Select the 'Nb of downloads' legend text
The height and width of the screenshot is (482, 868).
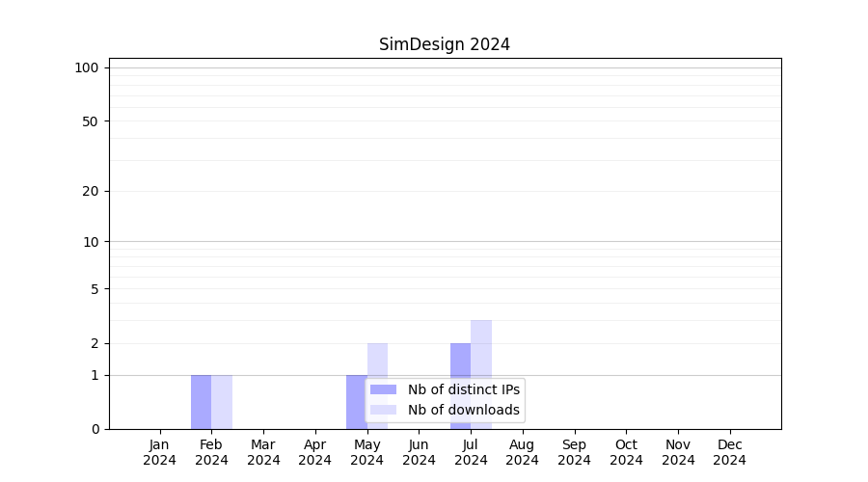[x=463, y=410]
